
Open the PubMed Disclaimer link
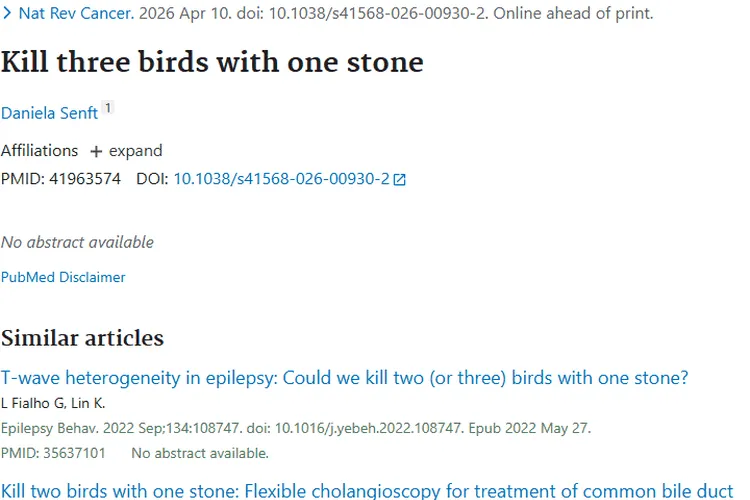63,277
